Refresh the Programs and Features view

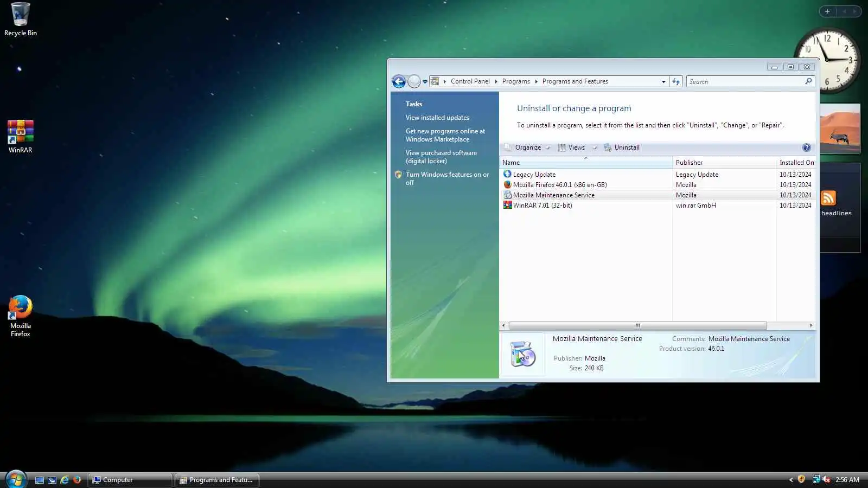click(x=676, y=81)
